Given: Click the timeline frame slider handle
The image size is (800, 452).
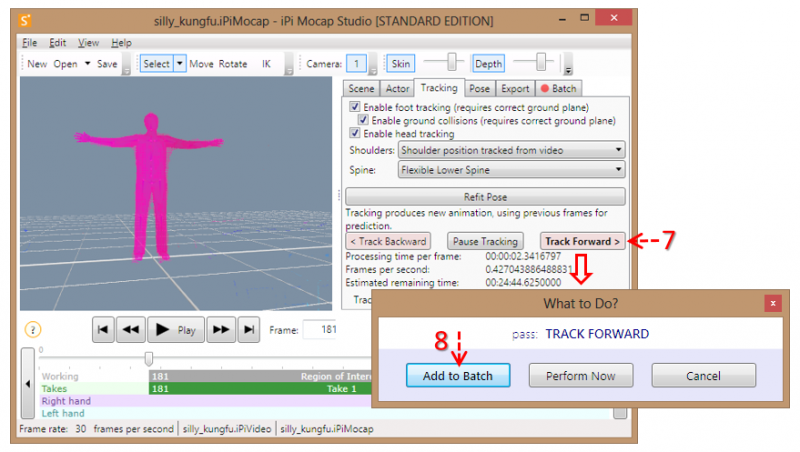Looking at the screenshot, I should click(x=149, y=358).
